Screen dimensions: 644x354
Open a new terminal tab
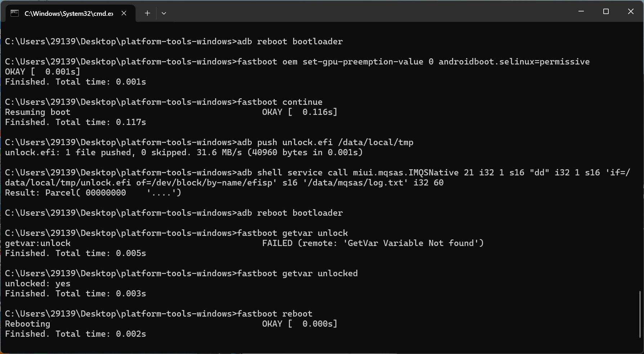click(147, 13)
